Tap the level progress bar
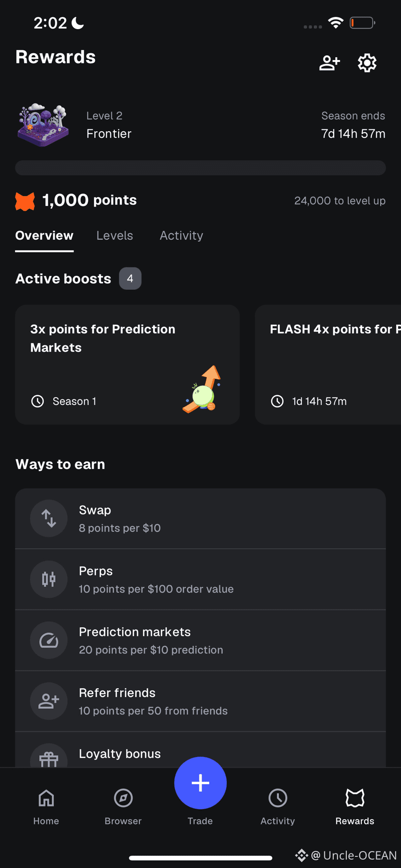Image resolution: width=401 pixels, height=868 pixels. 200,168
